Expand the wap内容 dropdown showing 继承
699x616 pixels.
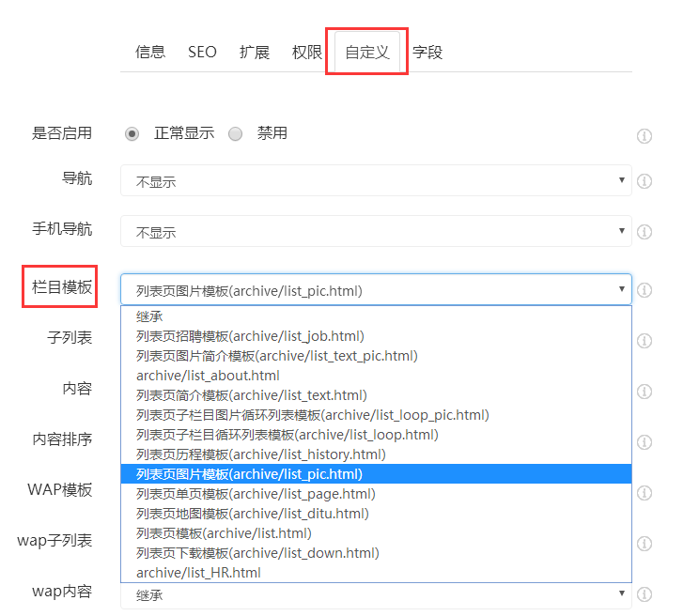[376, 594]
